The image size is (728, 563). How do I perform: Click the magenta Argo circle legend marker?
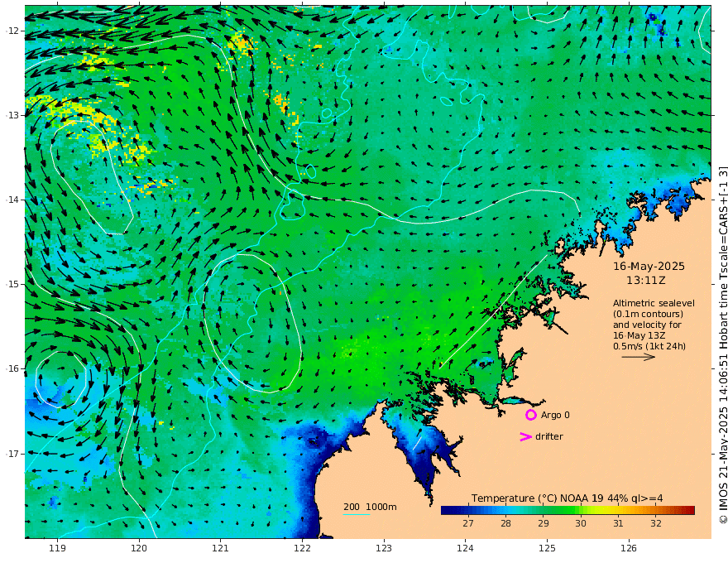click(530, 415)
